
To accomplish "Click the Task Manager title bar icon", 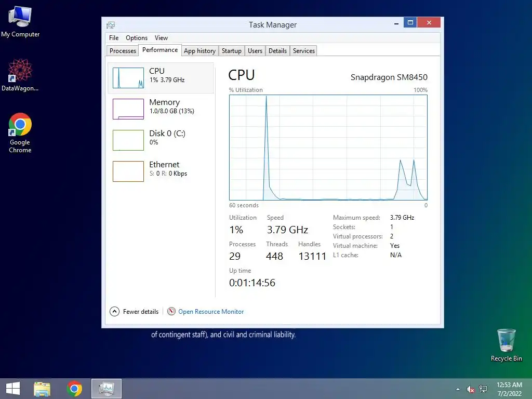I will click(x=111, y=25).
